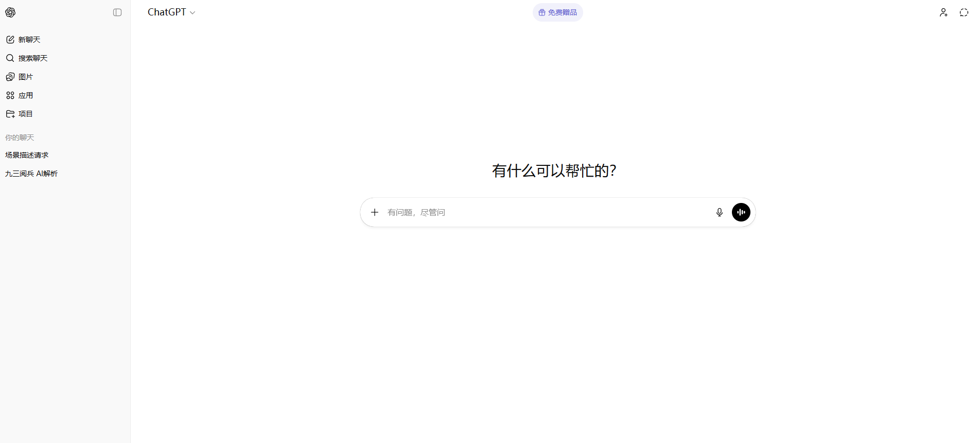This screenshot has height=443, width=980.
Task: Focus the 有问题，尽管问 message input field
Action: 546,212
